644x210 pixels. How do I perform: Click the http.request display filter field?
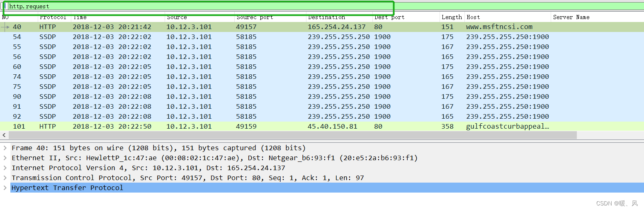(x=326, y=6)
